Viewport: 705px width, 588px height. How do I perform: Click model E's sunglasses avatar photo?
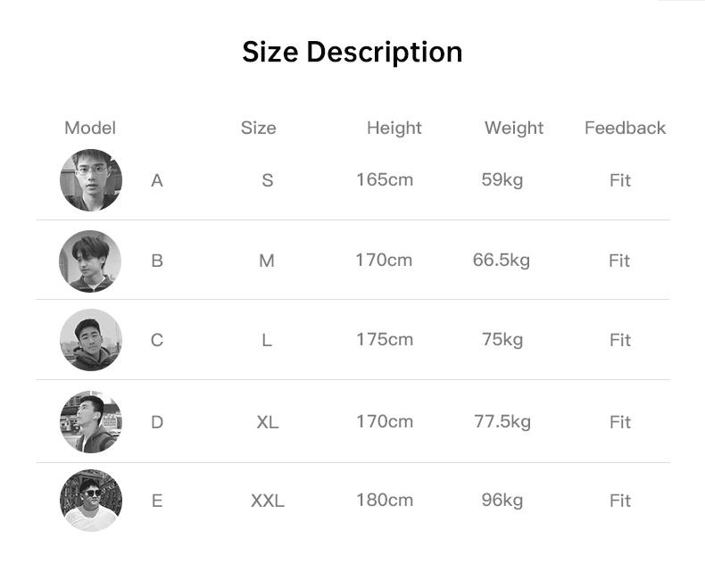point(91,501)
